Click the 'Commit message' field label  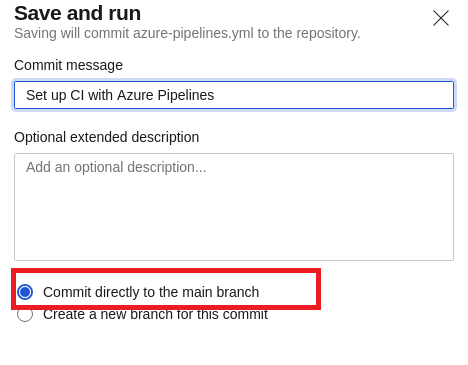pos(68,65)
